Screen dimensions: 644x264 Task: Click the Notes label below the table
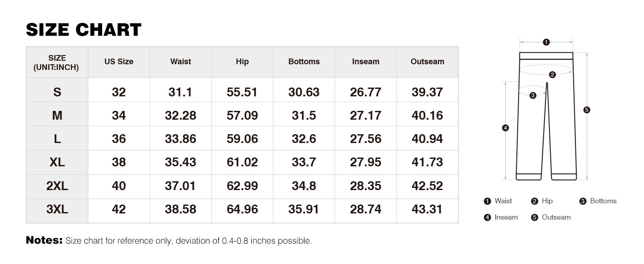(x=44, y=240)
